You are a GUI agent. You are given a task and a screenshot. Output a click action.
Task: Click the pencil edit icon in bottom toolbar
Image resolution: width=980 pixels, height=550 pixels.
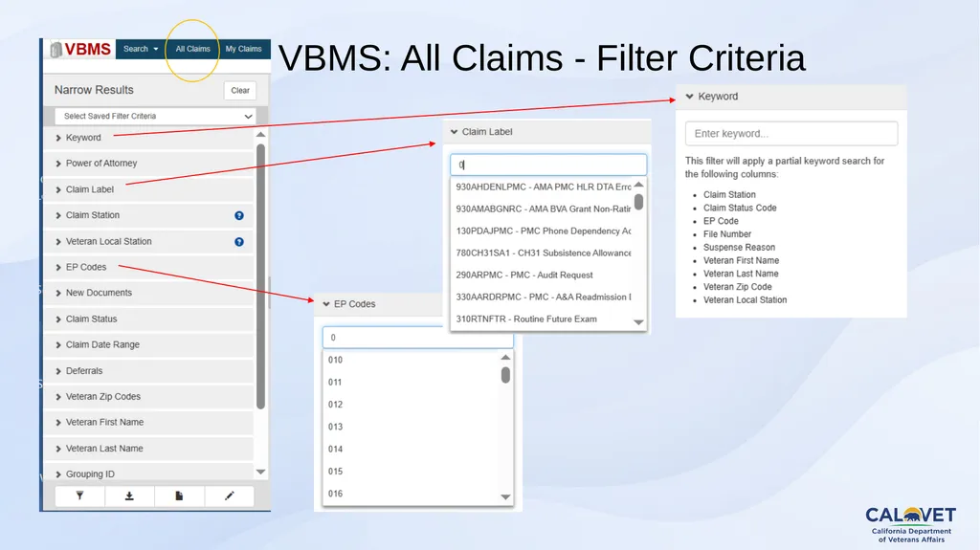229,495
